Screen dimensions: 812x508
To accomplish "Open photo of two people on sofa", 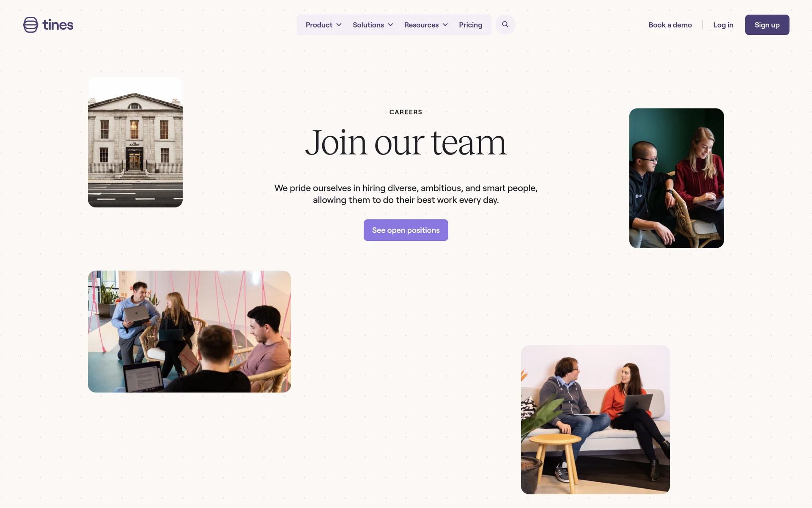I will (x=595, y=420).
